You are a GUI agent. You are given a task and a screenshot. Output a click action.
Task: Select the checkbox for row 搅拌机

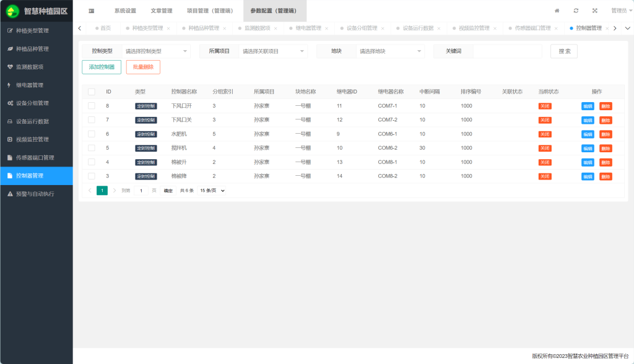click(x=92, y=148)
